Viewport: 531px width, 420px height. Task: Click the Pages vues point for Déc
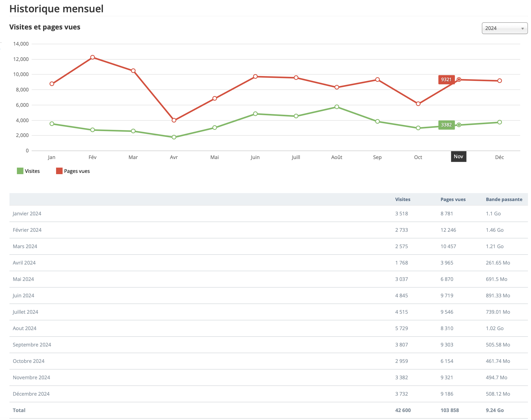500,81
